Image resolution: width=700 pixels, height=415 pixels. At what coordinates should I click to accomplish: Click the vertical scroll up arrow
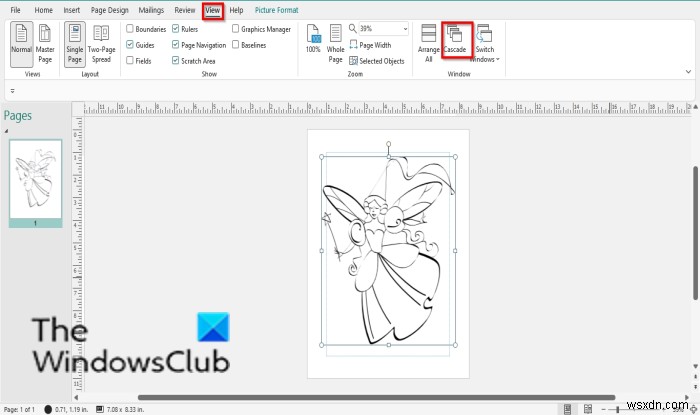point(696,107)
